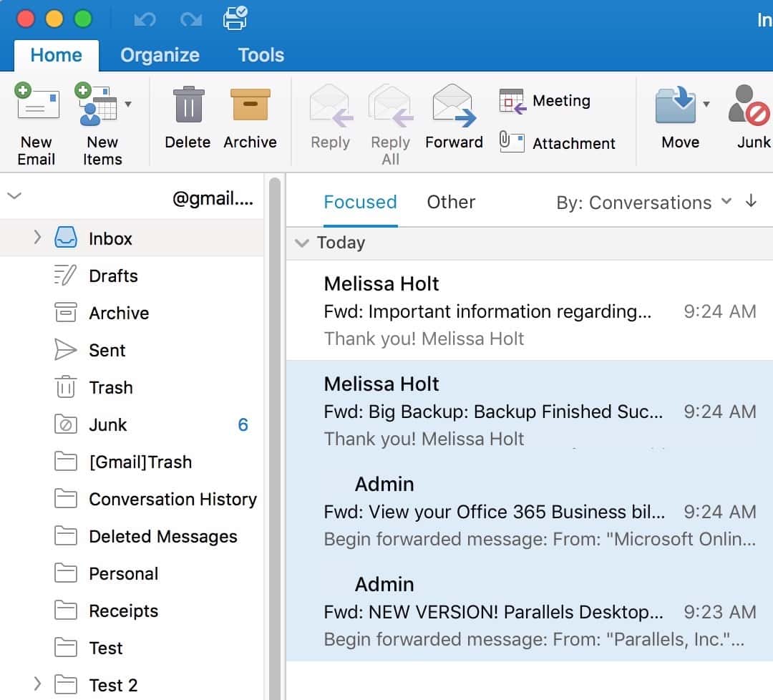Switch to the Organize ribbon tab
This screenshot has width=773, height=700.
click(160, 55)
